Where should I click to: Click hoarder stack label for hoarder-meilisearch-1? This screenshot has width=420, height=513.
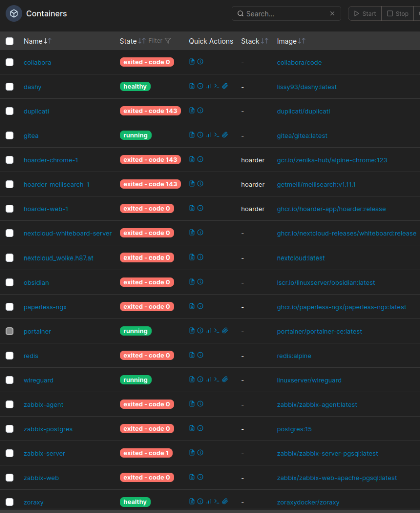253,184
